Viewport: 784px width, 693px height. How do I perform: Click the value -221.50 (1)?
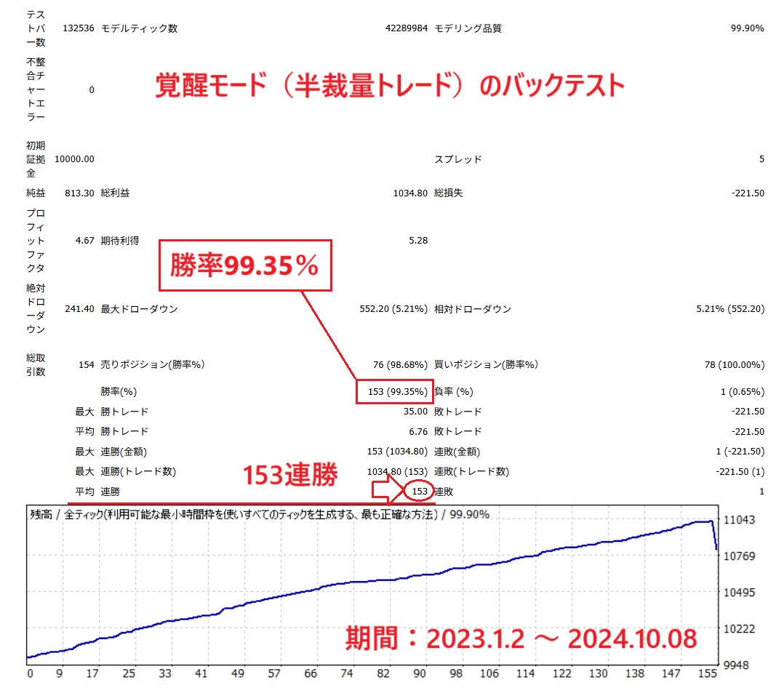coord(740,471)
